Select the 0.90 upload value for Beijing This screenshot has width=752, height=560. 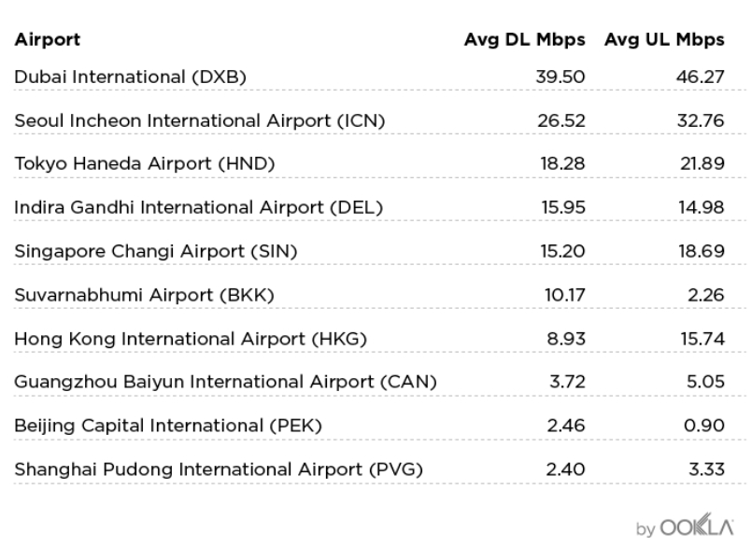pos(705,426)
